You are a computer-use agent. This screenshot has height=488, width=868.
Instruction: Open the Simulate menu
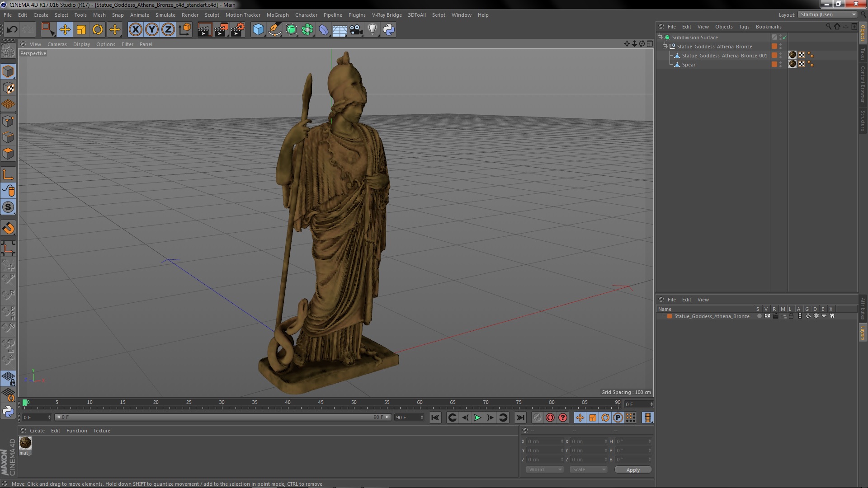point(164,14)
